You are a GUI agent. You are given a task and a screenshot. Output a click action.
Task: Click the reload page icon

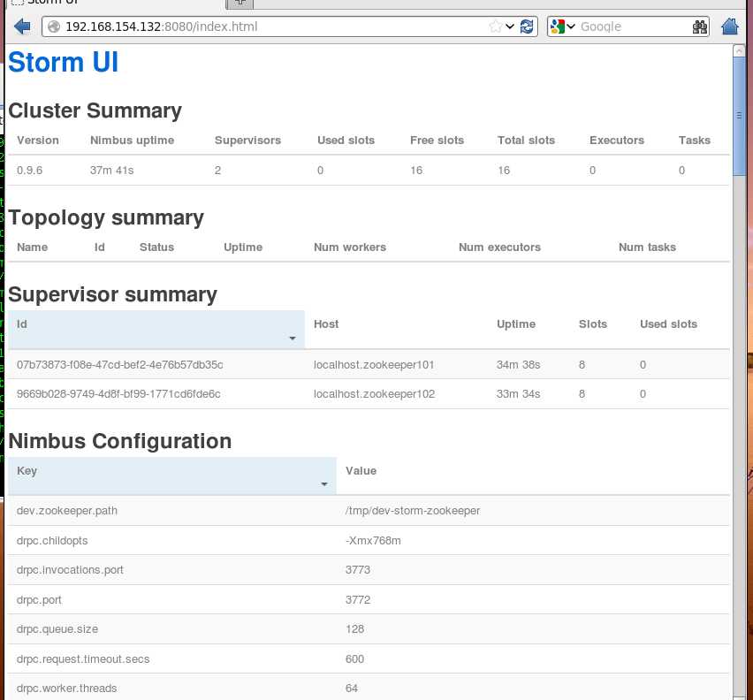click(527, 27)
